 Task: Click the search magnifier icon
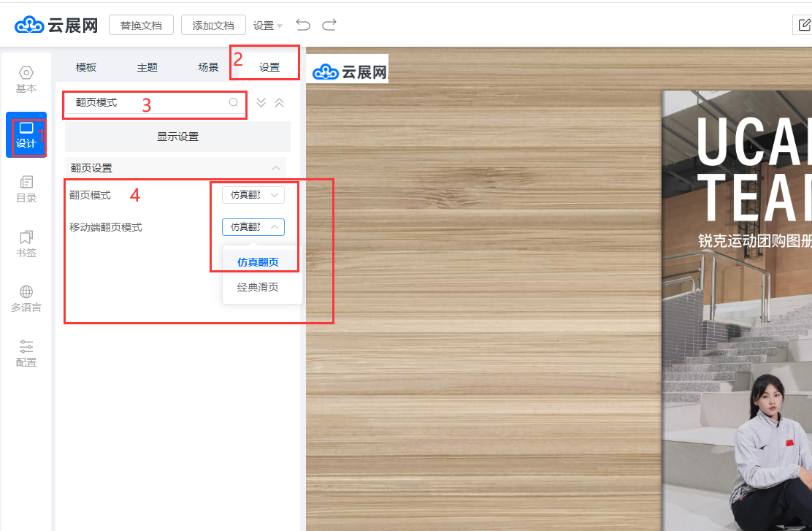(x=234, y=103)
